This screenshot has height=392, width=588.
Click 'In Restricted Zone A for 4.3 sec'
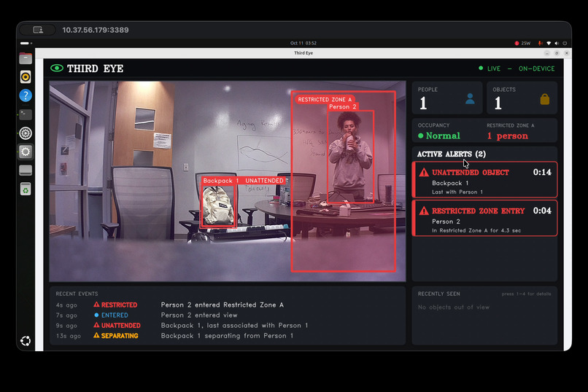coord(476,231)
